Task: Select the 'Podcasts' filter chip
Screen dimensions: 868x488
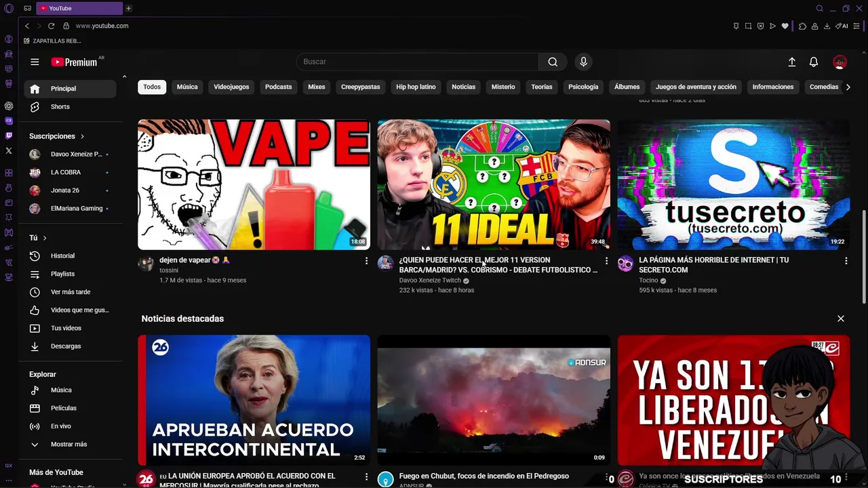Action: [x=278, y=87]
